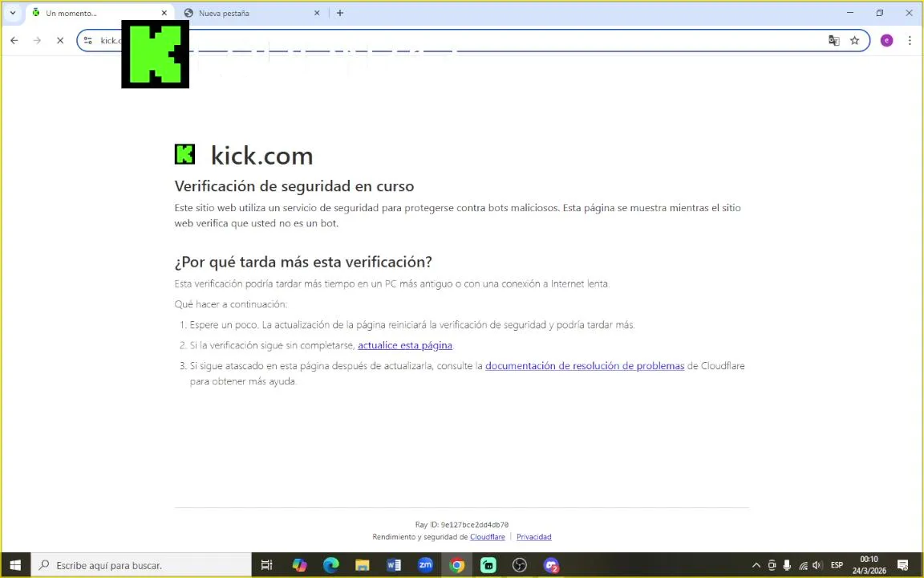Open Microsoft Word from the taskbar

pyautogui.click(x=394, y=565)
